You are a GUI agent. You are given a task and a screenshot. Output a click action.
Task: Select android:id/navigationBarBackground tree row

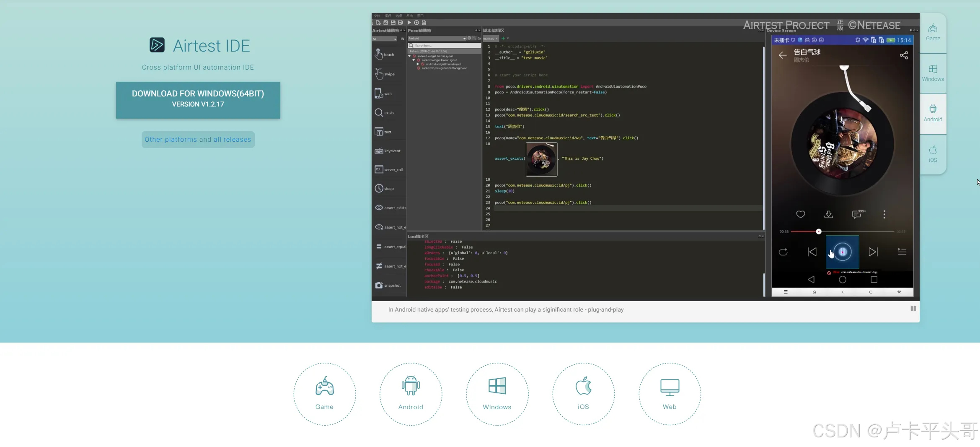click(x=442, y=68)
